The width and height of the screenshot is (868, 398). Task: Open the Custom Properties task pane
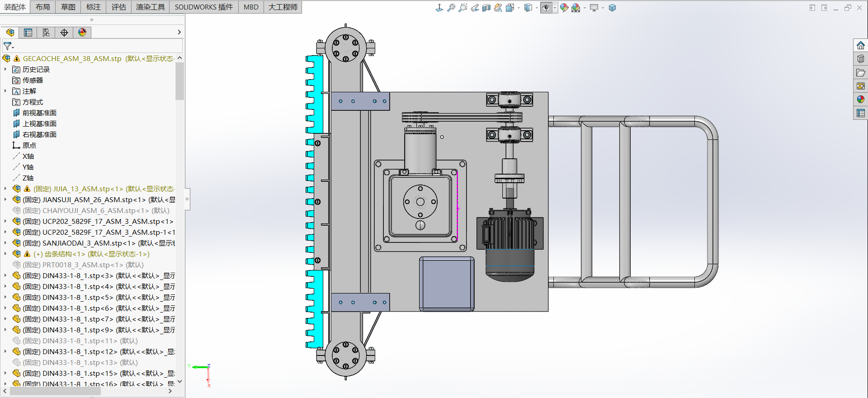860,113
